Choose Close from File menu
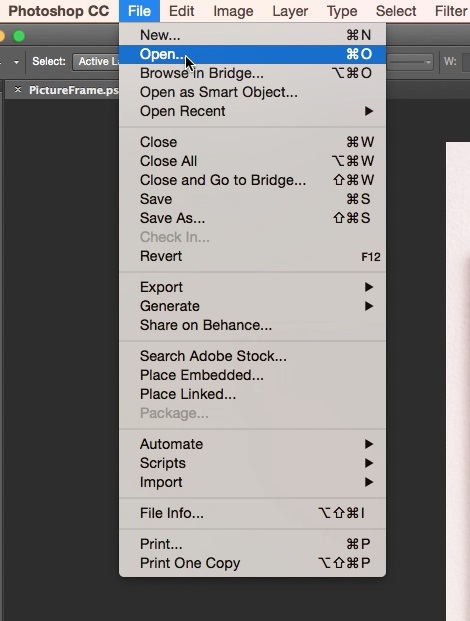The image size is (470, 621). click(252, 142)
